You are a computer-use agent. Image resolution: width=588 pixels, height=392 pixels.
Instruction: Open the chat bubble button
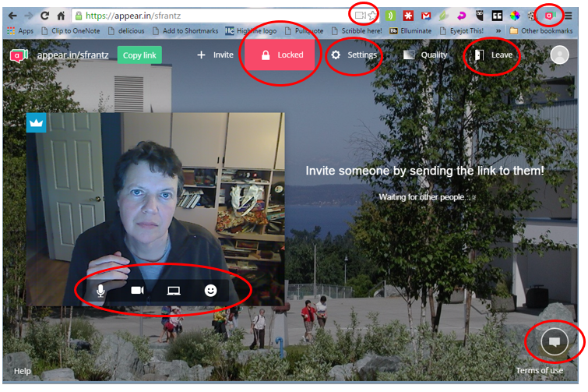click(x=555, y=341)
